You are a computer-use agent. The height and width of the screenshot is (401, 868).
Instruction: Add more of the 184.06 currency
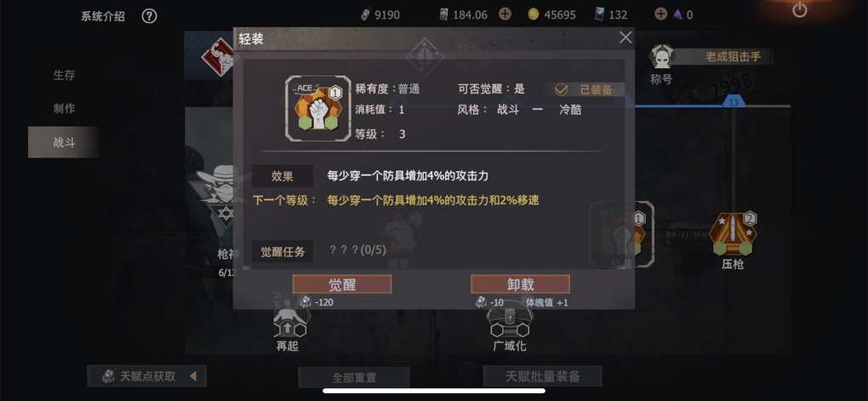pos(505,14)
